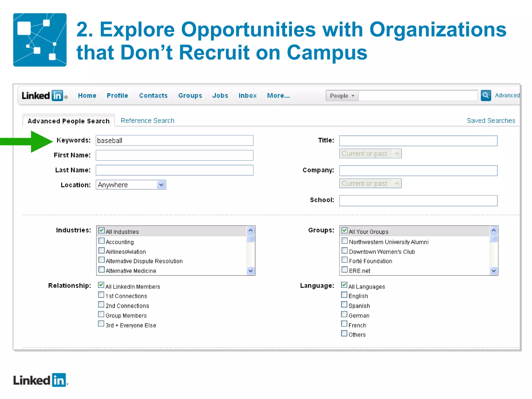Check the German language checkbox
This screenshot has height=399, width=532.
pos(344,314)
